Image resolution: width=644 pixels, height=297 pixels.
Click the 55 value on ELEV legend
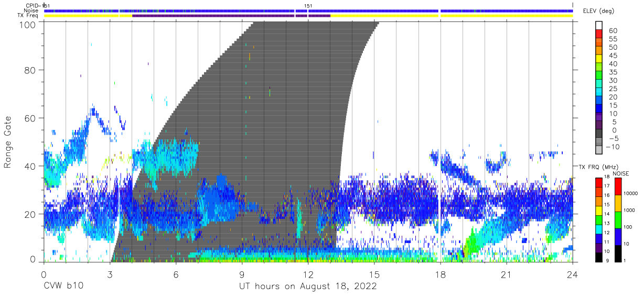(613, 39)
